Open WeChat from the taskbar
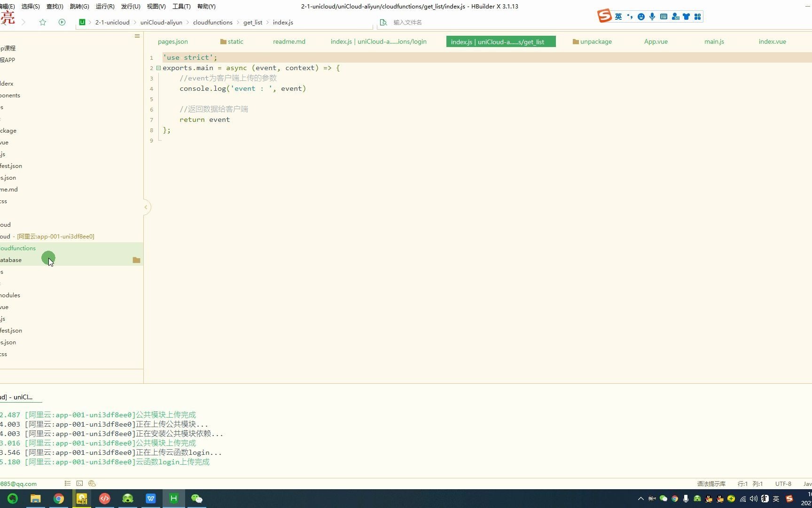Viewport: 812px width, 508px height. point(196,499)
